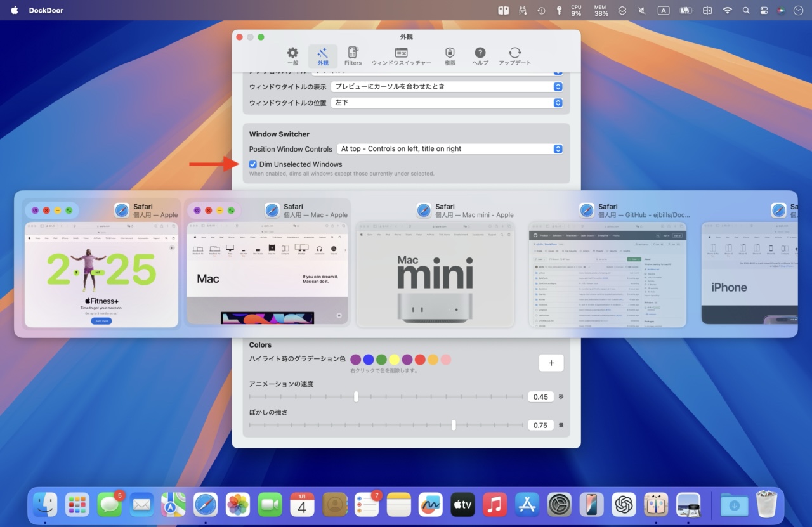Image resolution: width=812 pixels, height=527 pixels.
Task: Select the iPhone Safari window thumbnail
Action: (x=749, y=273)
